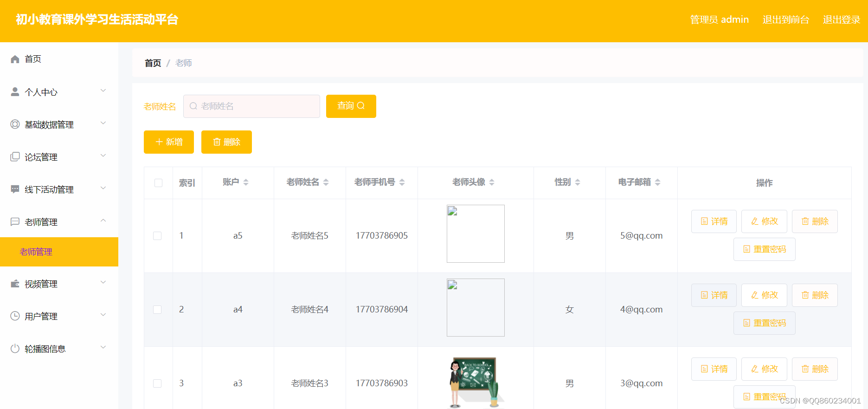Click the email cell 4@qq.com
868x409 pixels.
[642, 310]
